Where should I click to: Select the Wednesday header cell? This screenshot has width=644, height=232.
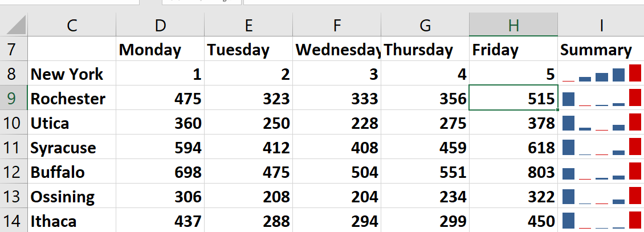coord(337,50)
